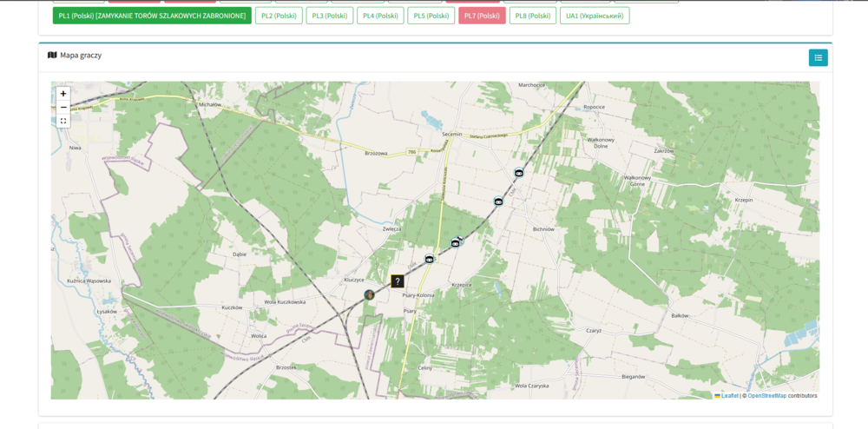Click the Kluczyce village label on map

[354, 280]
